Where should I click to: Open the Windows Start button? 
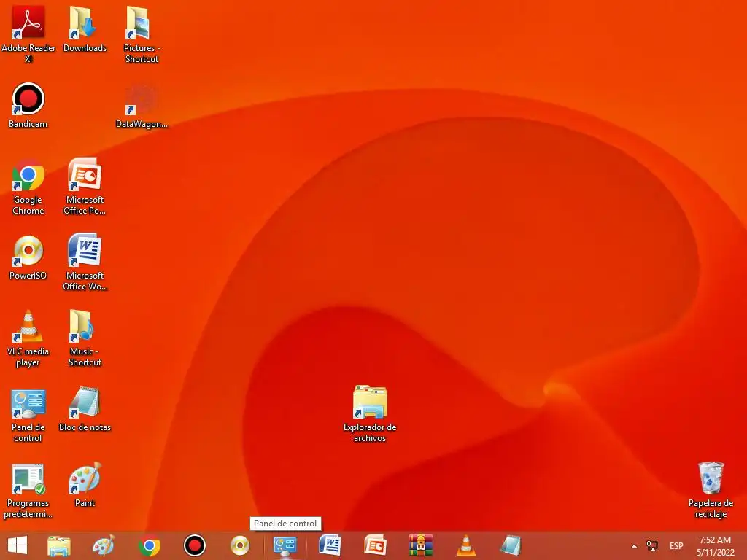point(18,545)
